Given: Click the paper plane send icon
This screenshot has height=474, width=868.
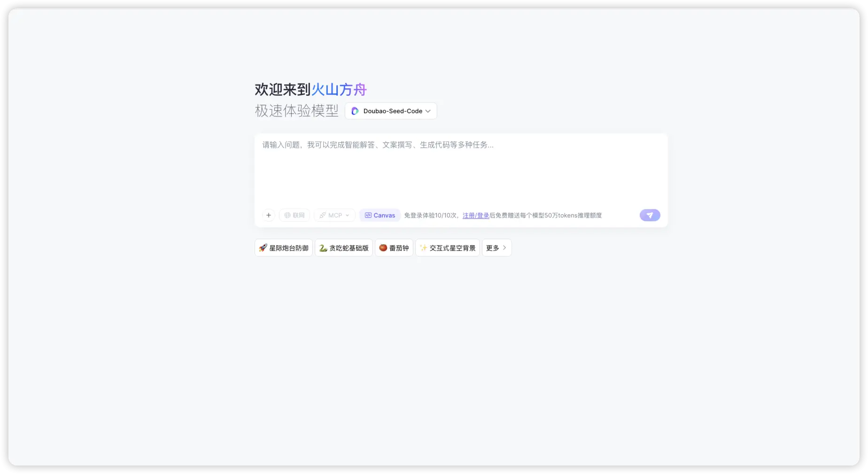Looking at the screenshot, I should [650, 215].
